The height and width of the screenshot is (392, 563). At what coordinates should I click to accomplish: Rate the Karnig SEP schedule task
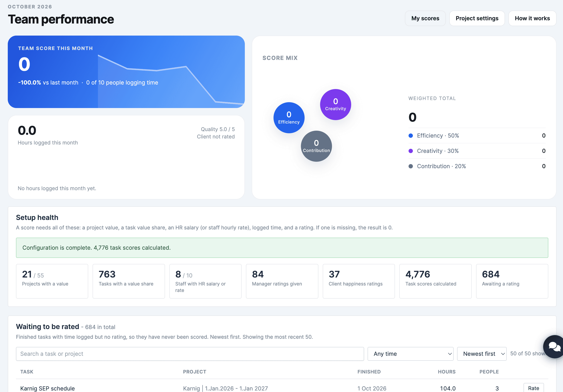tap(533, 388)
